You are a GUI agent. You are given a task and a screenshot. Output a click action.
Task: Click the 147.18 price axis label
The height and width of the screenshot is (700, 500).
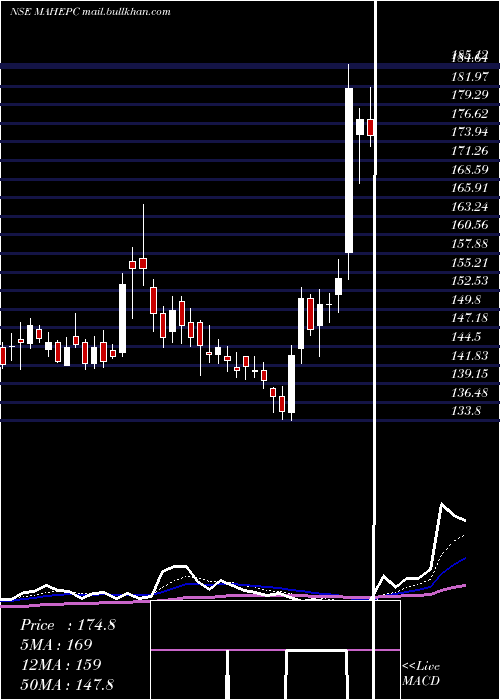[469, 318]
